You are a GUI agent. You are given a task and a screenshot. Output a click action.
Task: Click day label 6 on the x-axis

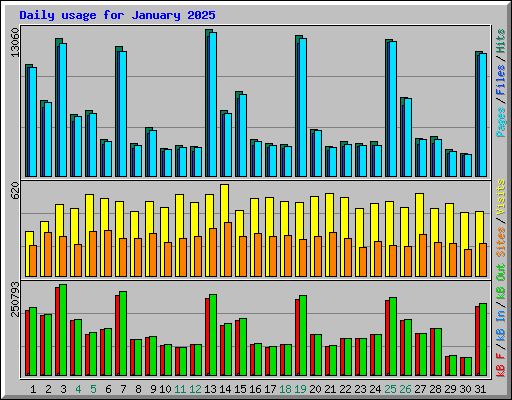coord(108,389)
